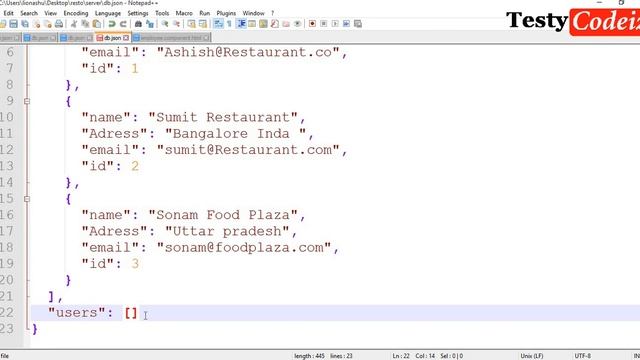Click the Cut scissors icon

74,24
